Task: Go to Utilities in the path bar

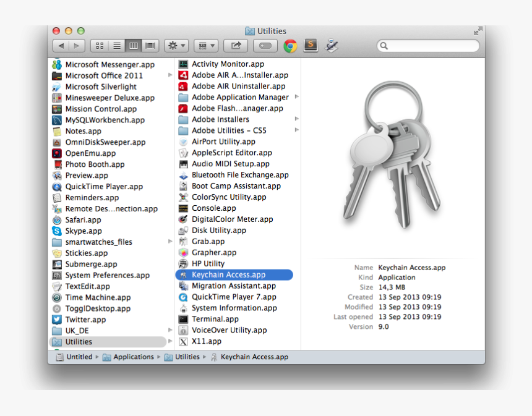Action: [x=182, y=357]
